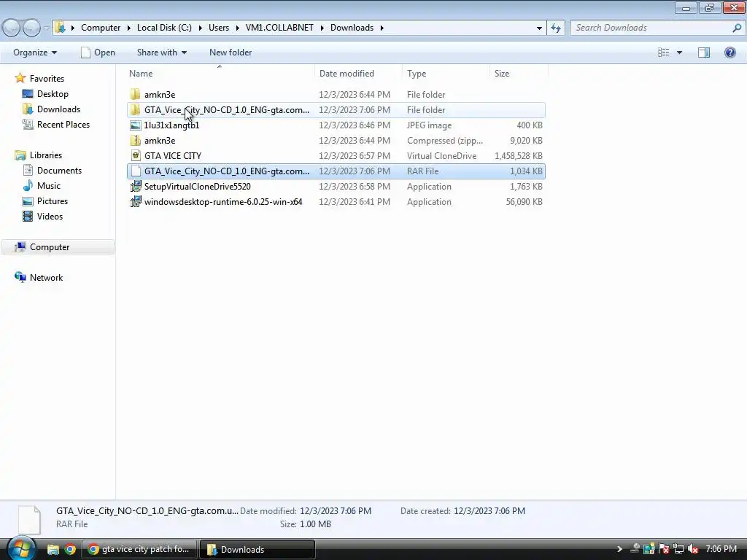The height and width of the screenshot is (560, 747).
Task: Click the Users path segment
Action: 219,28
